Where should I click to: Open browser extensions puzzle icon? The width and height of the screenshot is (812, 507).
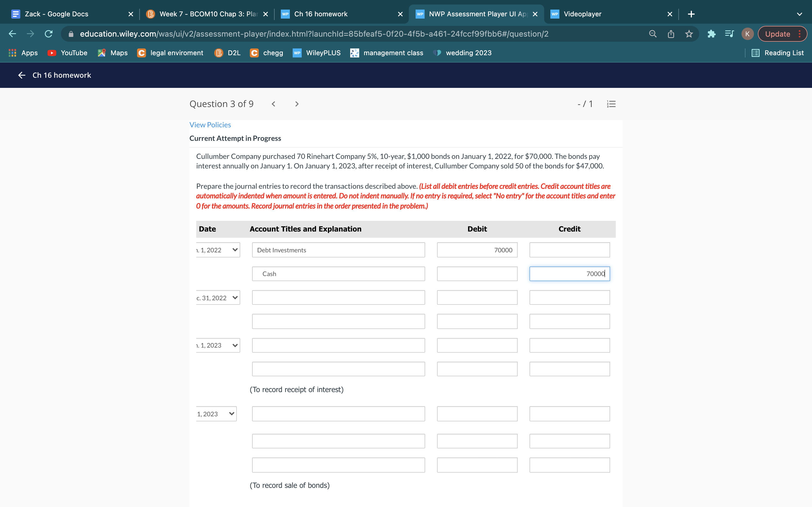click(x=711, y=34)
